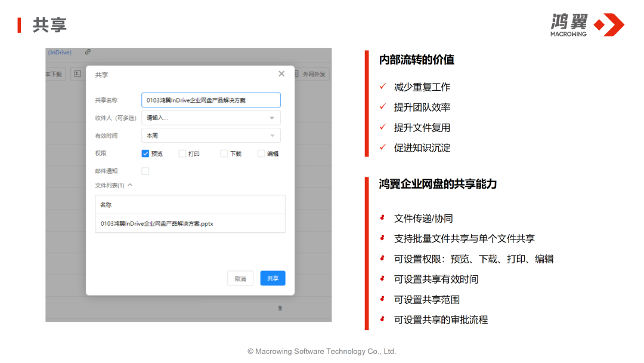Toggle the 邮件通知 checkbox
This screenshot has height=363, width=644.
[145, 171]
